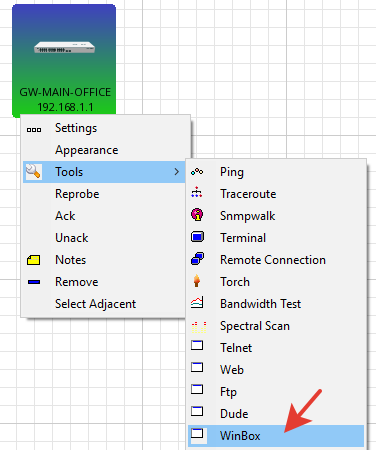Click the Terminal blue screen icon
The image size is (376, 450).
197,237
